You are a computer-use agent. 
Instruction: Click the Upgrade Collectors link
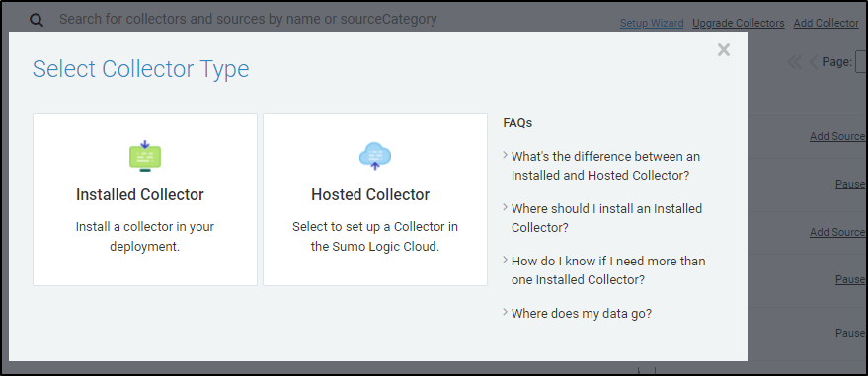(x=739, y=24)
